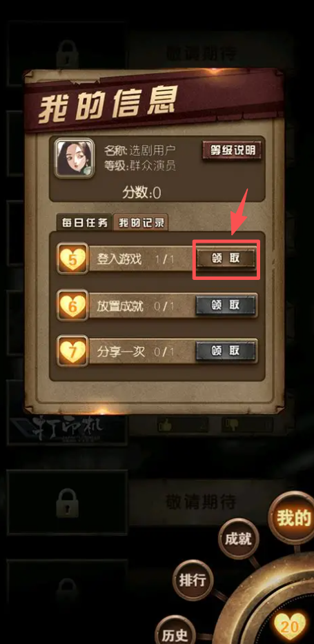Tap the 6-heart reward icon
The width and height of the screenshot is (314, 644).
[72, 305]
